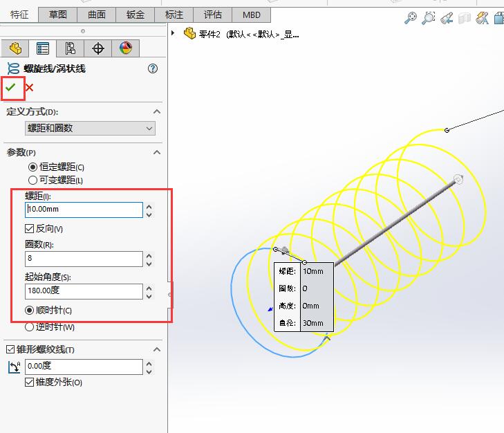Increase pitch with the up spinner

coord(149,207)
